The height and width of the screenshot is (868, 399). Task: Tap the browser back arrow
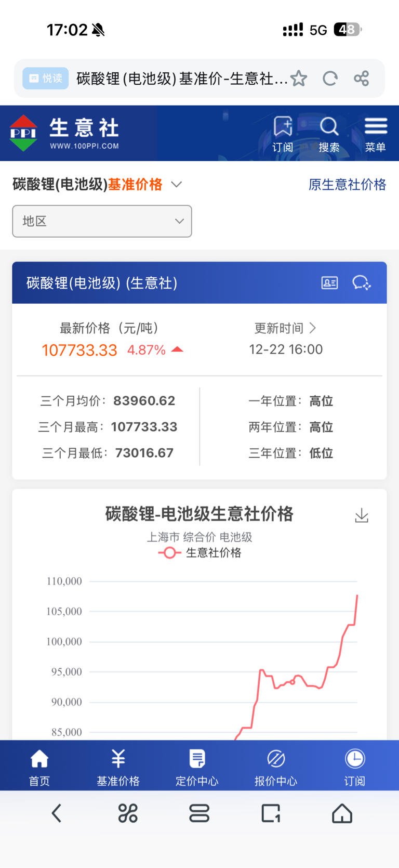[x=57, y=813]
